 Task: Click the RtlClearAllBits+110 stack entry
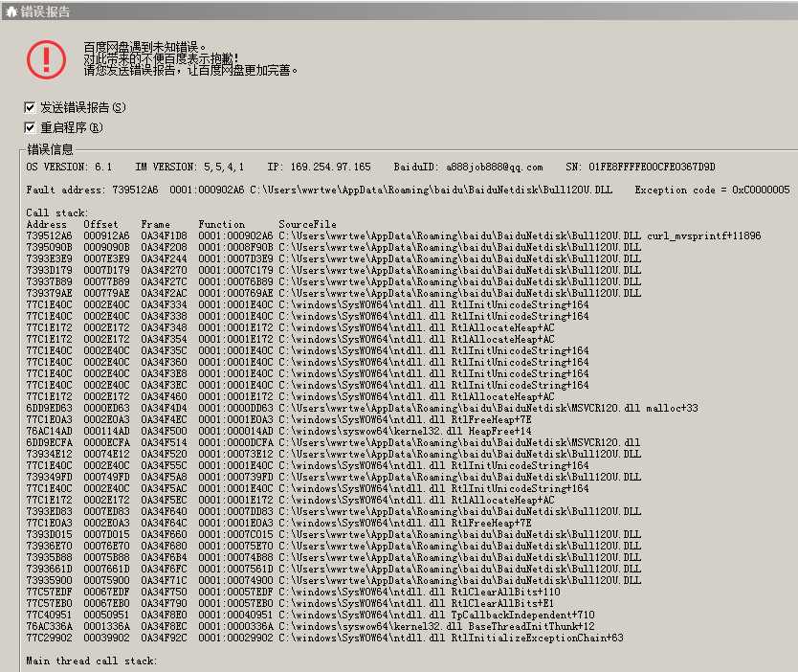click(x=293, y=593)
